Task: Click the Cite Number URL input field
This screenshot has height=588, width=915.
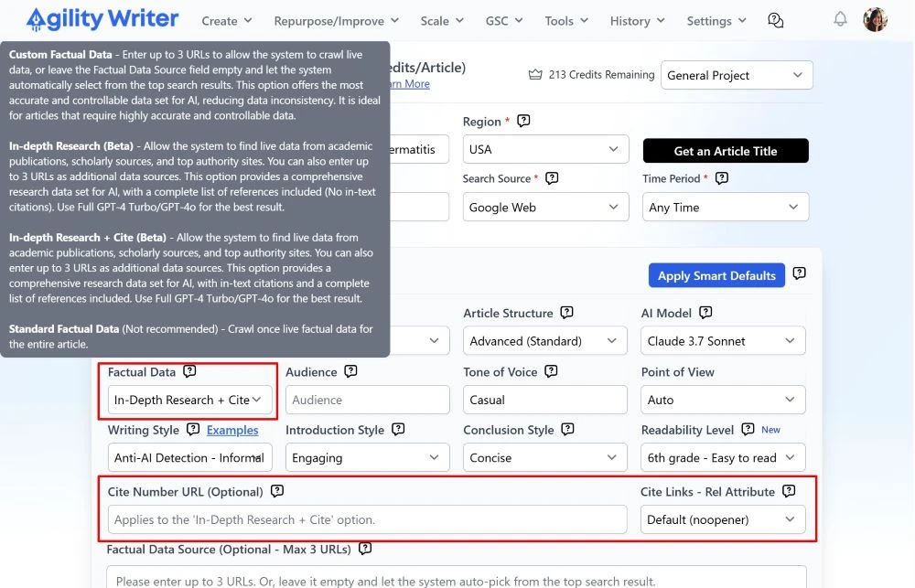Action: pos(368,519)
